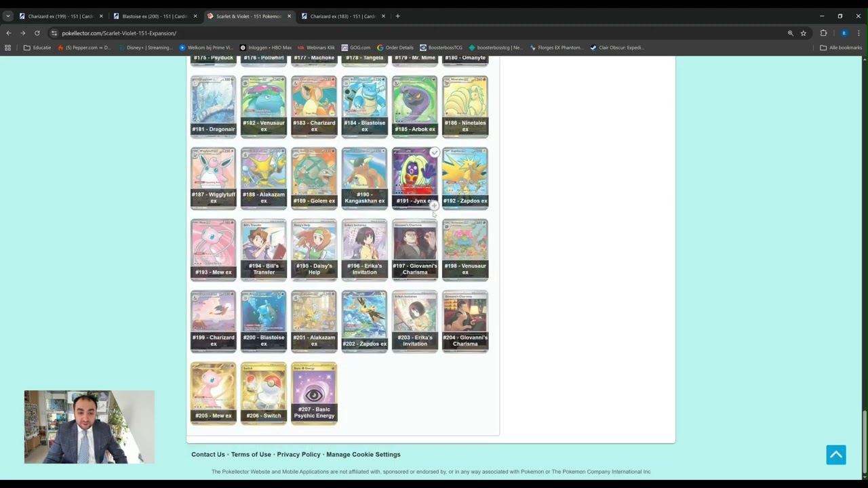Open the #190 Kangaskhan ex card
The width and height of the screenshot is (868, 488).
[x=364, y=178]
